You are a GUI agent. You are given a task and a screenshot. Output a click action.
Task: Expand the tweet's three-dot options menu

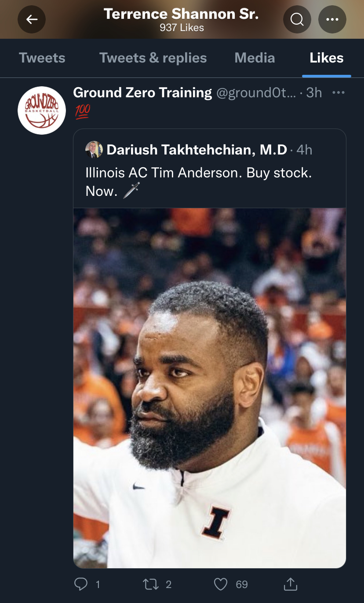pos(338,93)
